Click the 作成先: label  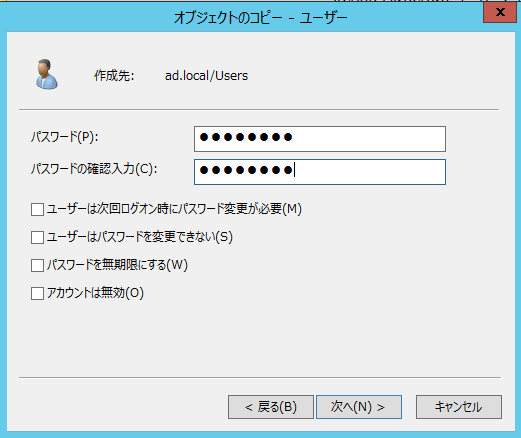tap(114, 76)
